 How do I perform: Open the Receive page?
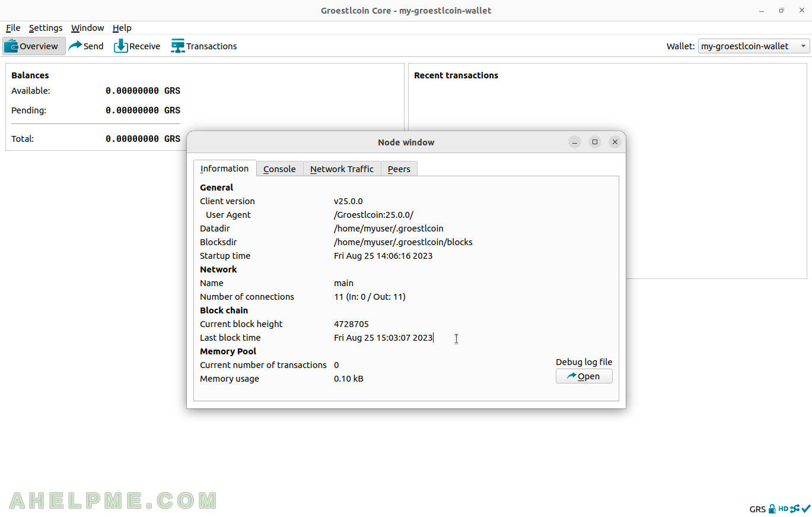point(137,46)
